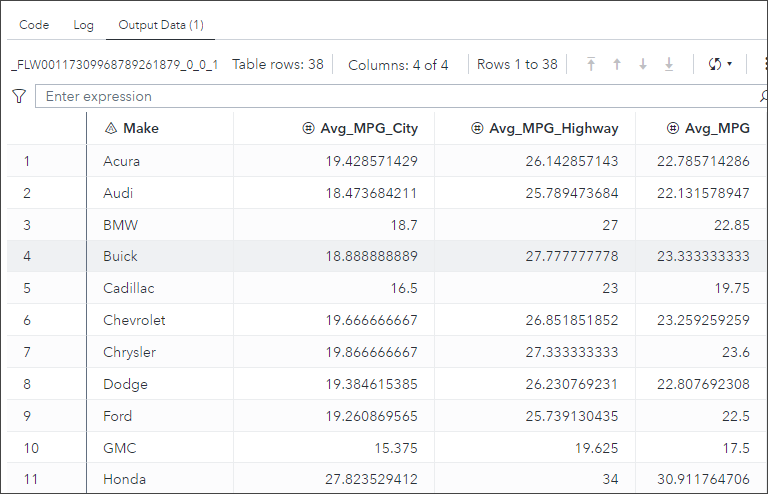The height and width of the screenshot is (494, 768).
Task: Click row number 5
Action: point(27,288)
